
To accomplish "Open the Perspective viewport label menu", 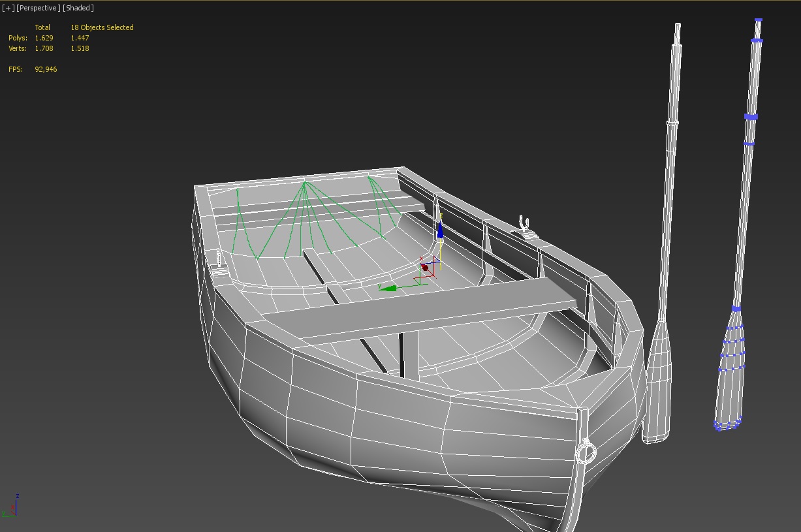I will pyautogui.click(x=38, y=8).
